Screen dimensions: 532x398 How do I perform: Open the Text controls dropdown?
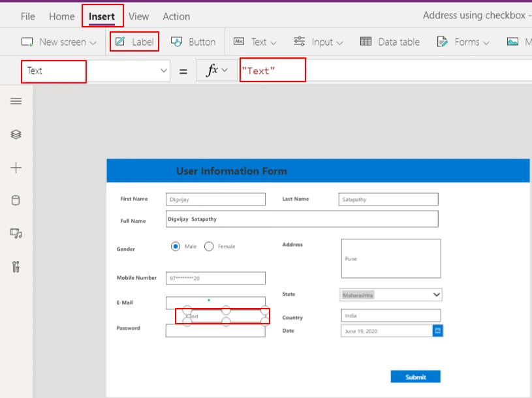255,42
